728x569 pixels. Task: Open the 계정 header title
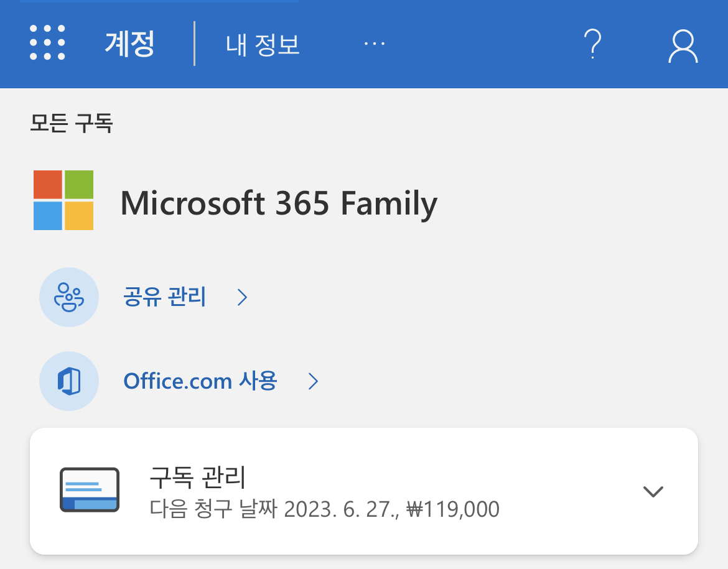click(x=129, y=44)
